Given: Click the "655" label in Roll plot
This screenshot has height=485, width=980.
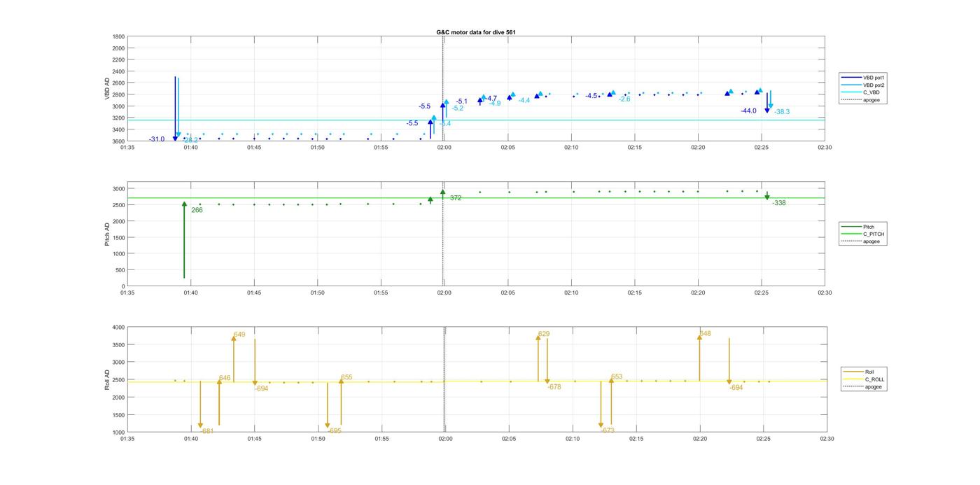Looking at the screenshot, I should tap(346, 377).
